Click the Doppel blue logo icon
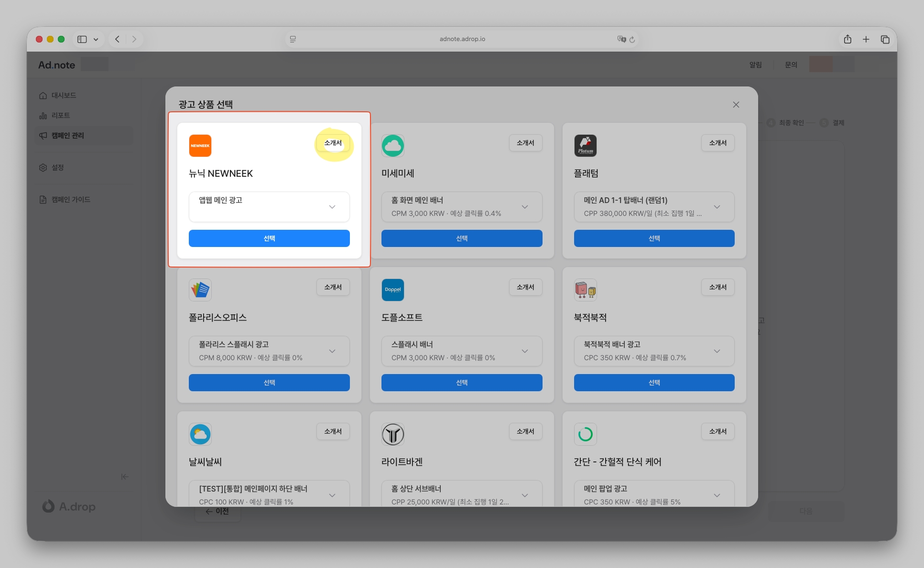The width and height of the screenshot is (924, 568). (x=392, y=290)
